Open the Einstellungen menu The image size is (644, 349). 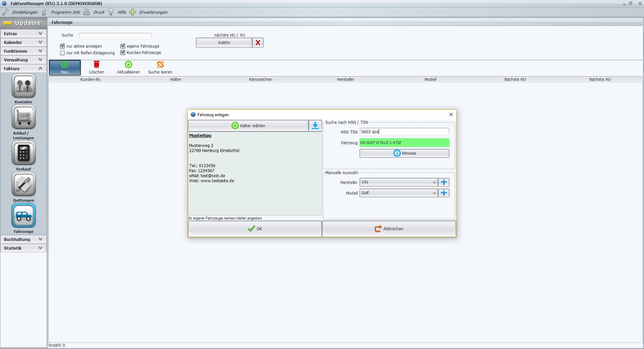tap(25, 12)
